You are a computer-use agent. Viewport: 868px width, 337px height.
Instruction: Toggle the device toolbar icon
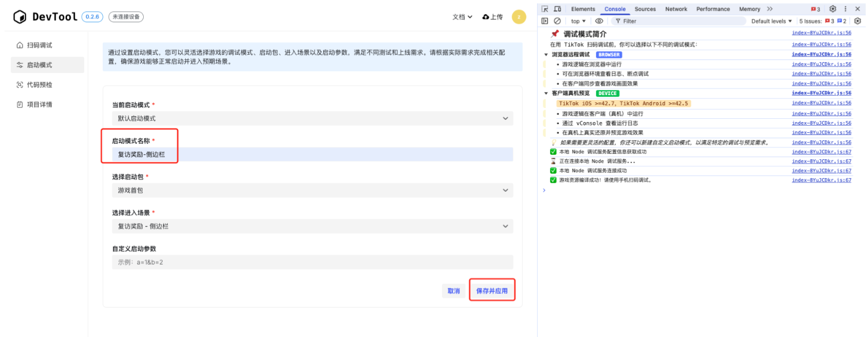point(557,9)
